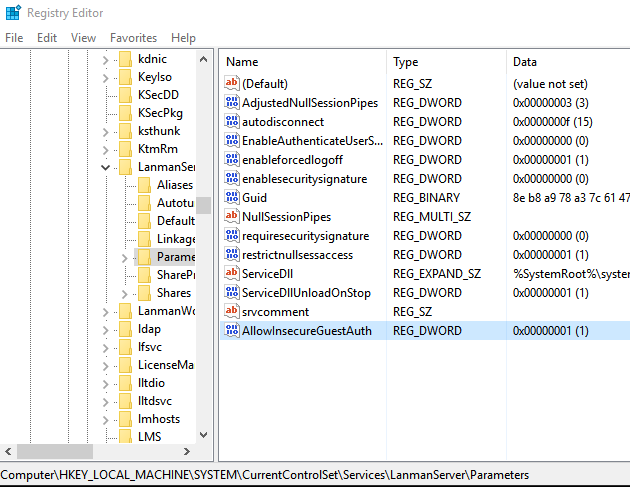Click the tree horizontal scrollbar thumb
This screenshot has height=487, width=630.
pos(55,452)
